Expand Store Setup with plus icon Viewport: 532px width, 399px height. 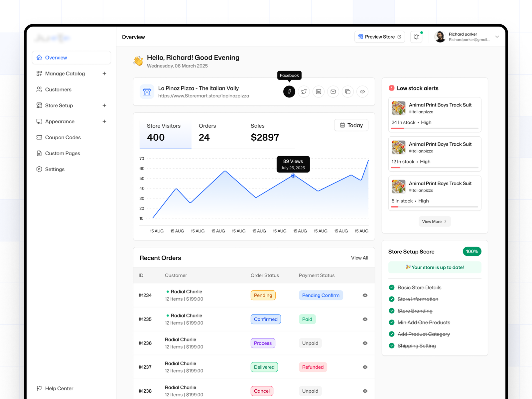point(104,105)
